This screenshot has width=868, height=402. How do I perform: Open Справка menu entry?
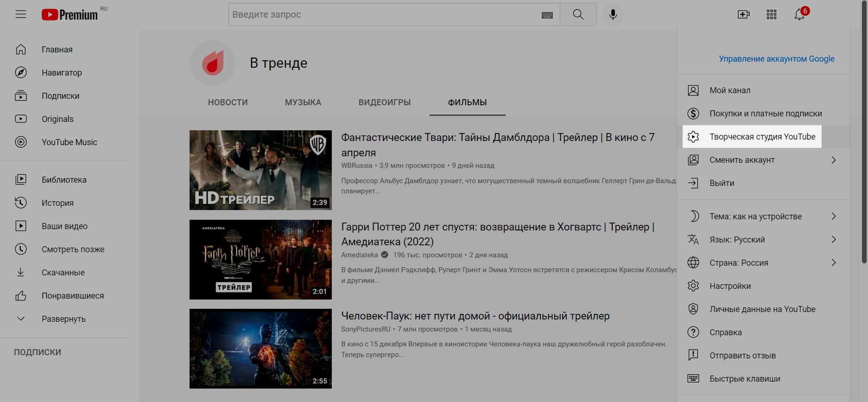tap(763, 332)
